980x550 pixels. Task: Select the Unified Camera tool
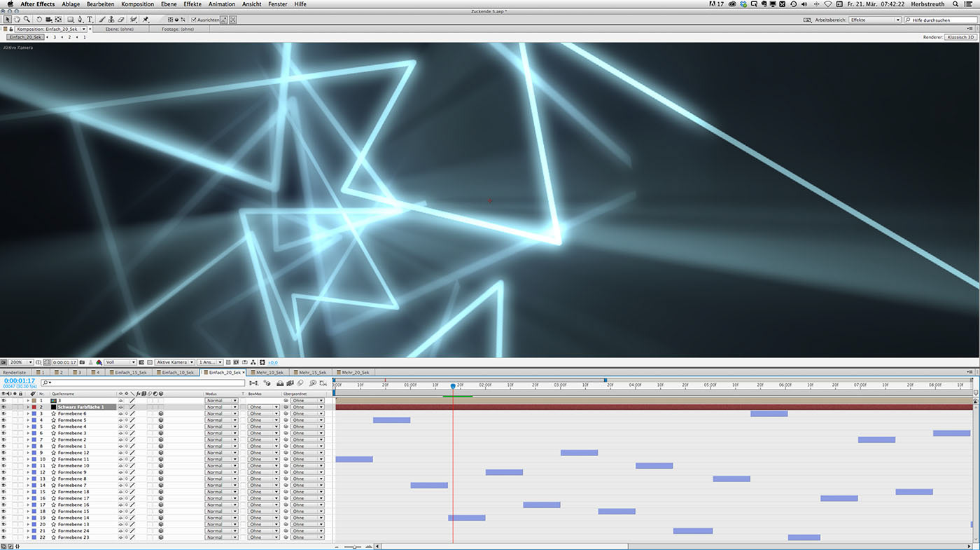[49, 20]
